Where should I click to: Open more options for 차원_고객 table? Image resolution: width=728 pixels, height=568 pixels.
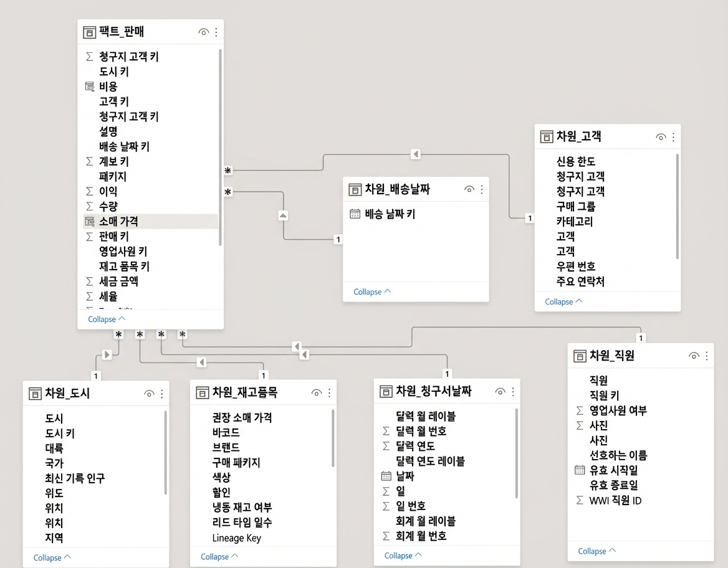pyautogui.click(x=673, y=137)
